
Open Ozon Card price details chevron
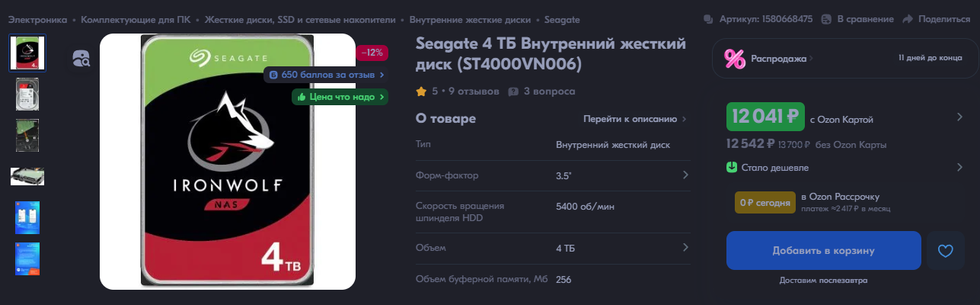959,117
